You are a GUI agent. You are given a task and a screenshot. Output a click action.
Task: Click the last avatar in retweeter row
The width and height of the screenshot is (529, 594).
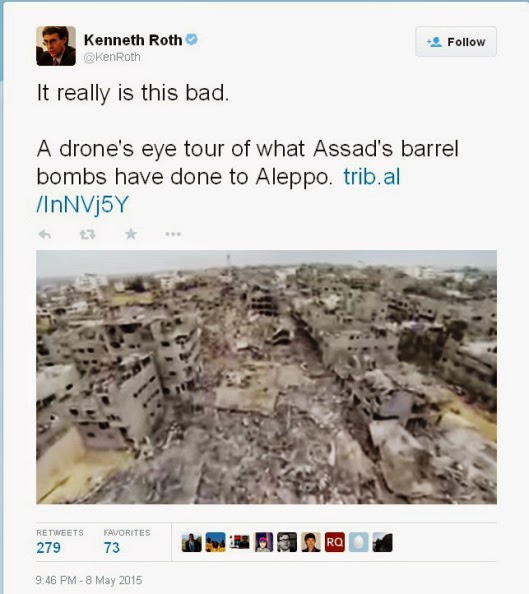coord(382,542)
